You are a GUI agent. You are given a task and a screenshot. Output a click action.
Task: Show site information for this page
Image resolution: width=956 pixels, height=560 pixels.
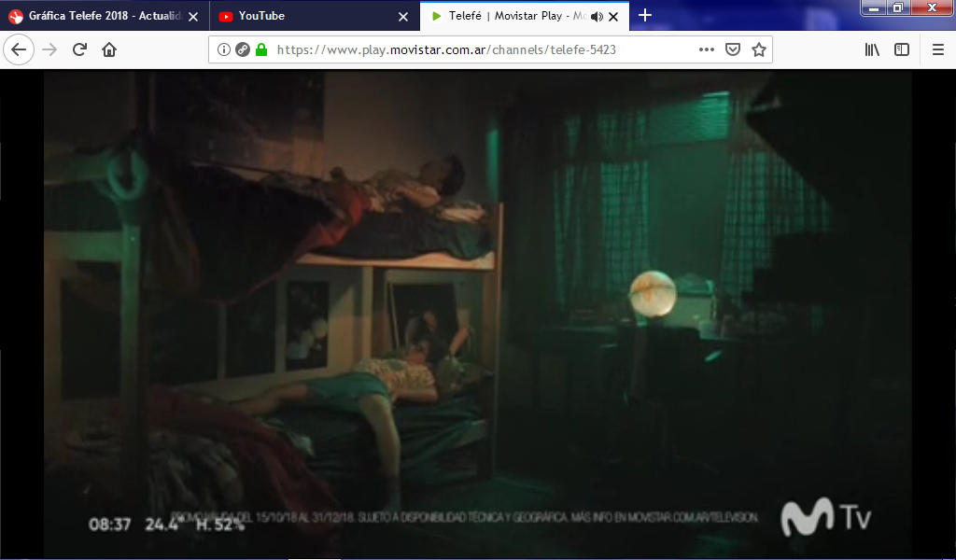point(224,49)
